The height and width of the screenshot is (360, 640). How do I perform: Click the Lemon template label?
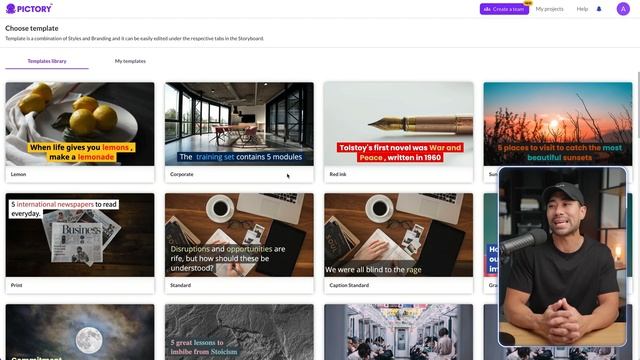point(18,174)
